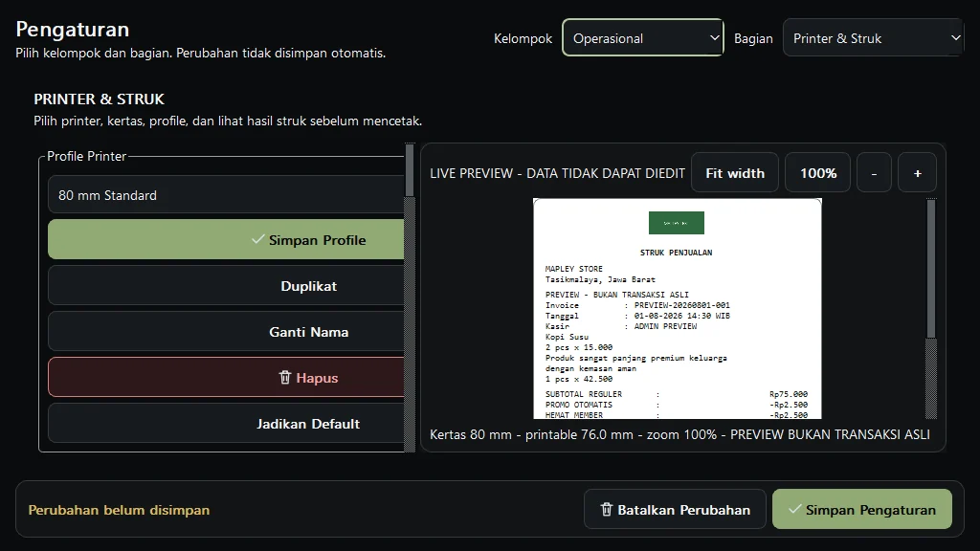Click the Hapus profile button
Viewport: 980px width, 551px height.
(x=226, y=377)
